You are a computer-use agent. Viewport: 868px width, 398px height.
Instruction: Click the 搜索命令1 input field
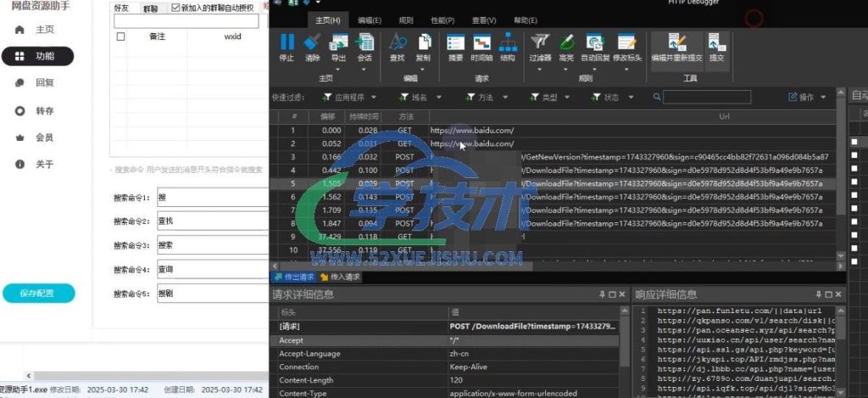click(x=209, y=198)
